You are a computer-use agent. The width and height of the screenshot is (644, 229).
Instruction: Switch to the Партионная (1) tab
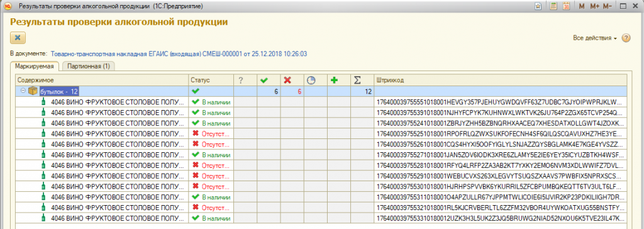pyautogui.click(x=89, y=66)
